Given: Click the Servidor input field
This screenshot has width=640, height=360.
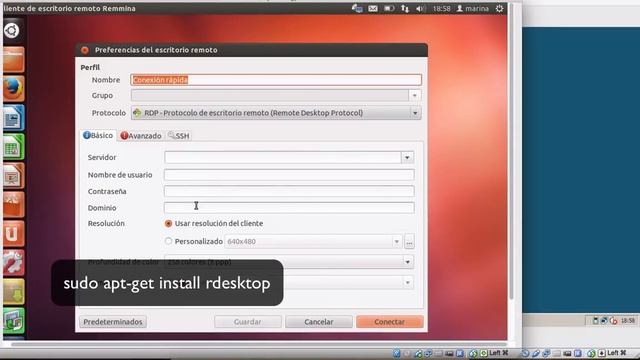Looking at the screenshot, I should click(282, 158).
